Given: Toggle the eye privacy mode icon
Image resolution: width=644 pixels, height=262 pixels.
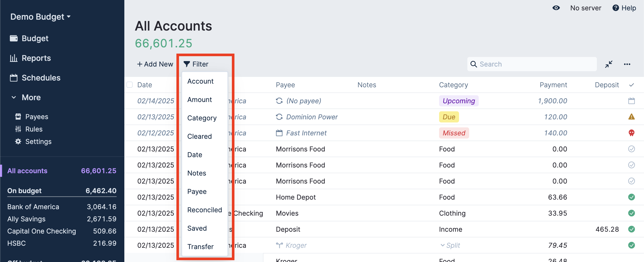Looking at the screenshot, I should pos(556,8).
